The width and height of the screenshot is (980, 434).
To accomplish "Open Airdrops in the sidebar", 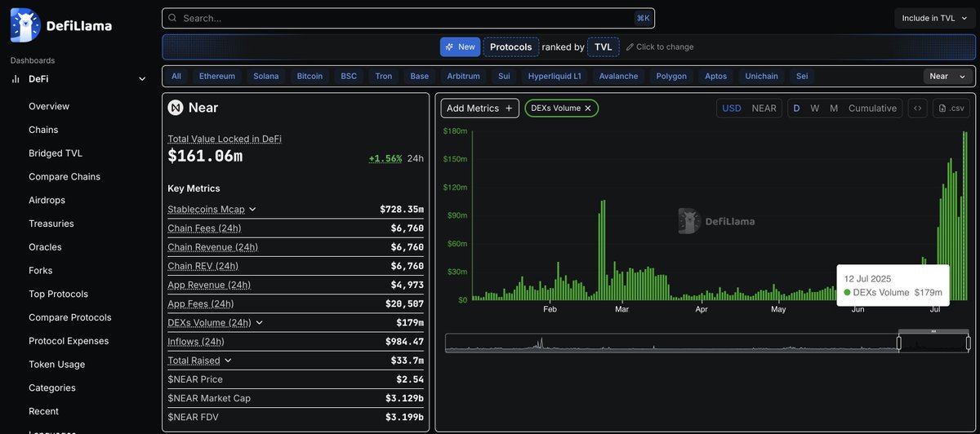I will click(x=47, y=200).
